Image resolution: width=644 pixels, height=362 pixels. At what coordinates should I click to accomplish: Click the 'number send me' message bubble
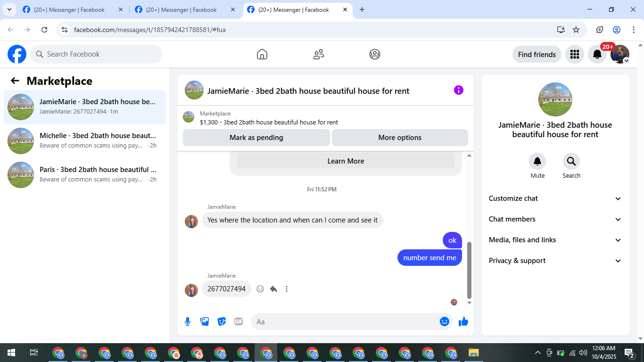(429, 258)
